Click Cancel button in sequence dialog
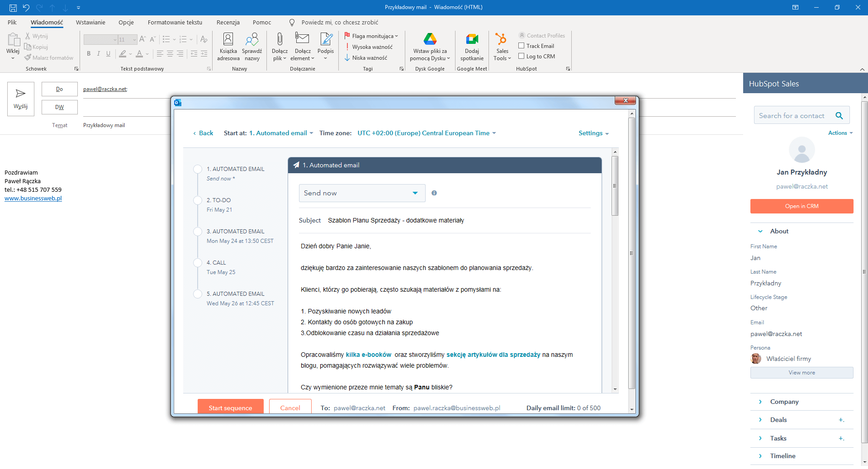 290,407
